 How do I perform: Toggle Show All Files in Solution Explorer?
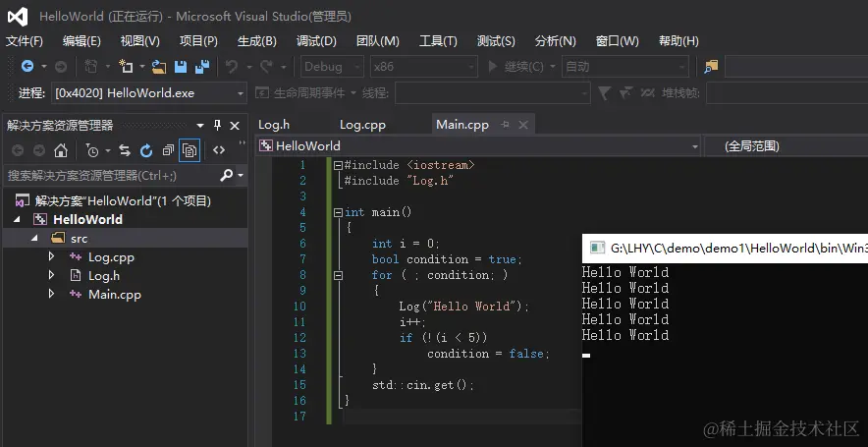[x=190, y=150]
